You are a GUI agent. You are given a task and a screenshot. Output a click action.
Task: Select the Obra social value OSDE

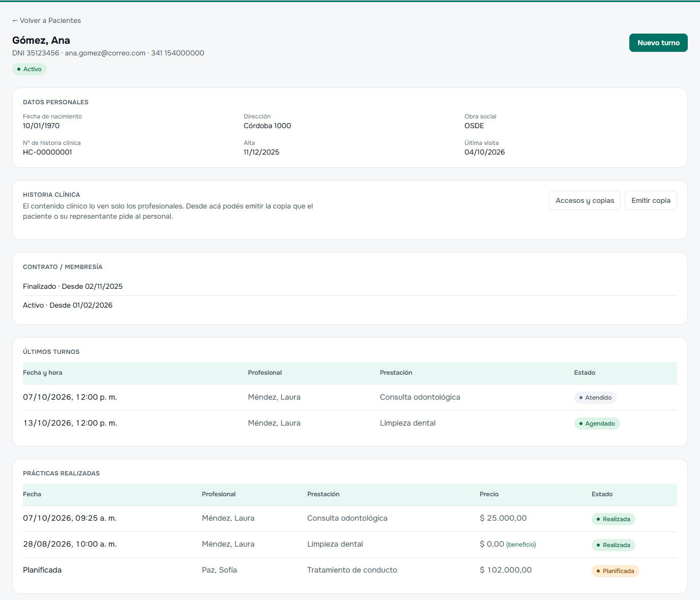coord(474,126)
